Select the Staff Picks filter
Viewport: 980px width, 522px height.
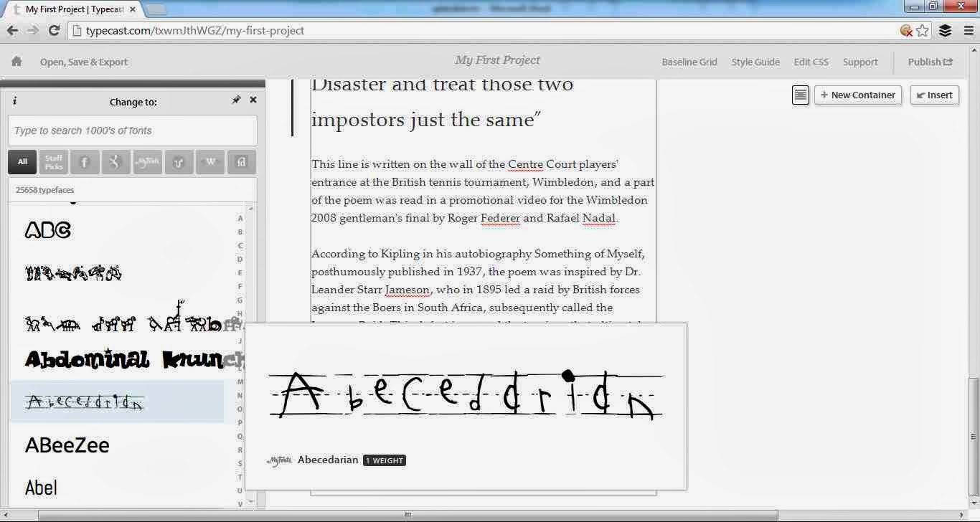click(x=54, y=162)
